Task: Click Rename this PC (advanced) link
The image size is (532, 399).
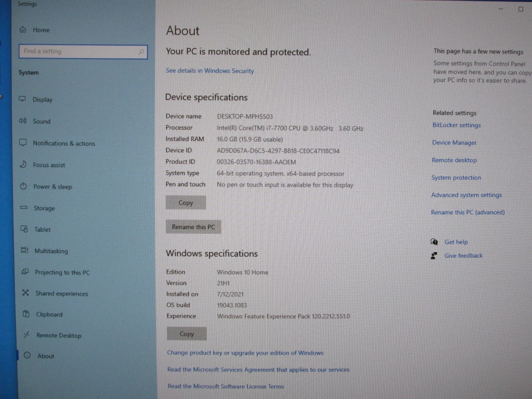Action: [468, 212]
